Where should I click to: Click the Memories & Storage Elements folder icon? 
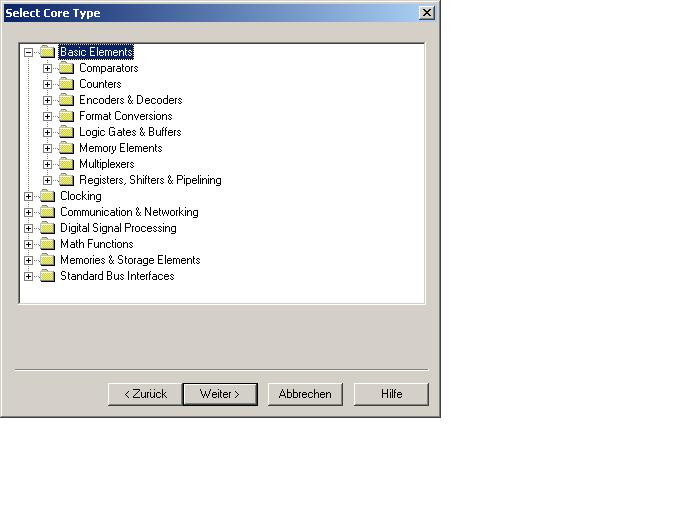coord(47,260)
